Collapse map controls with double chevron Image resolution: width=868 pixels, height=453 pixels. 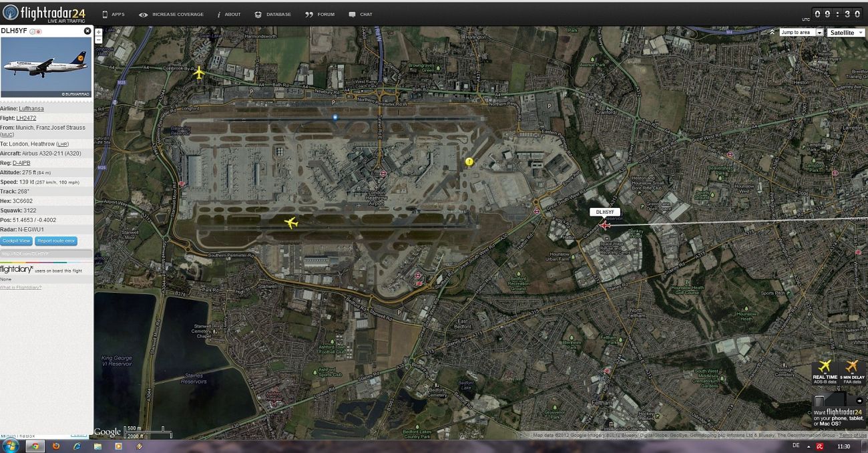click(773, 32)
